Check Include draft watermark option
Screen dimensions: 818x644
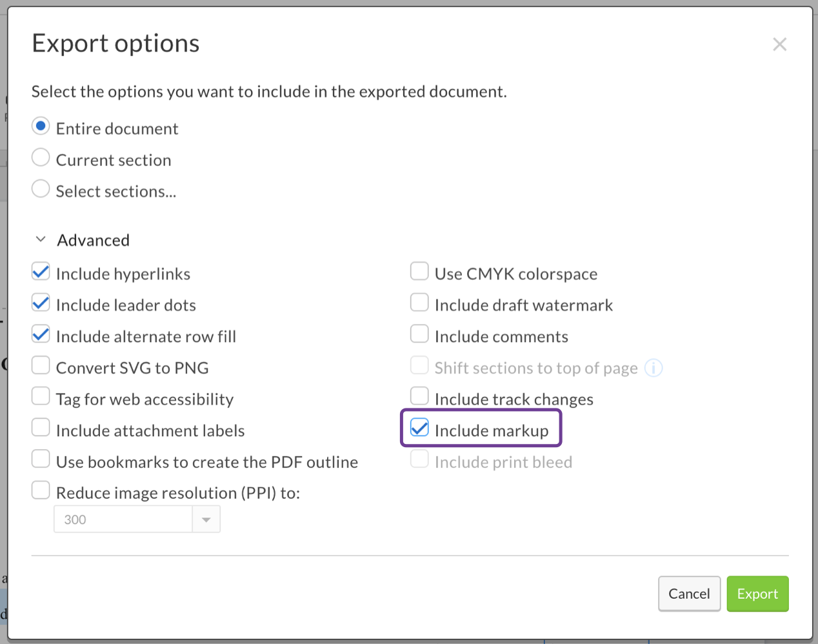(x=419, y=303)
